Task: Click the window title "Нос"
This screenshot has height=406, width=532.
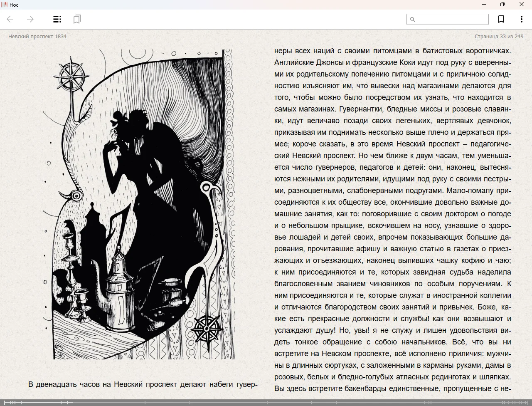Action: pyautogui.click(x=14, y=5)
